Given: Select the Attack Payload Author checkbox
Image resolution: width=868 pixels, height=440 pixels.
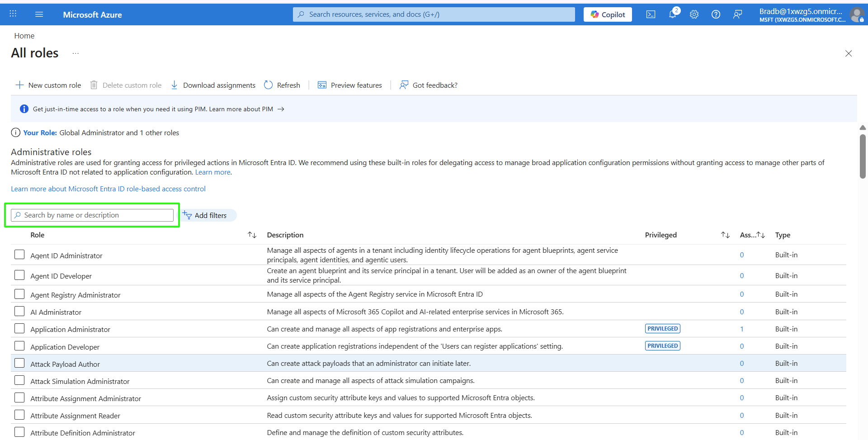Looking at the screenshot, I should click(x=19, y=363).
